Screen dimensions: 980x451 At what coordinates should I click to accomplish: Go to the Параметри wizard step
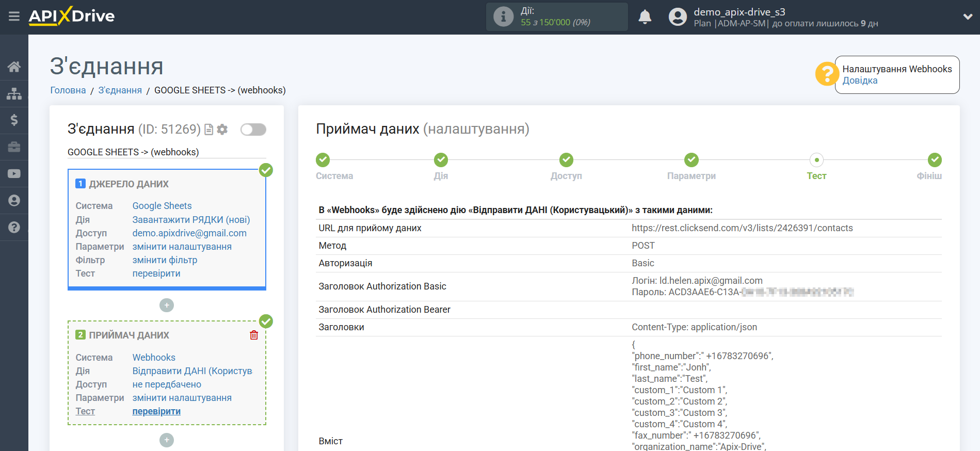(x=692, y=160)
